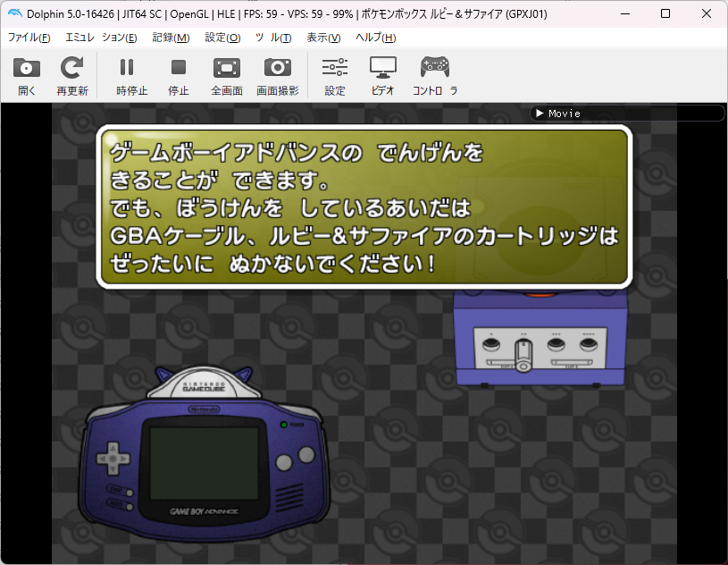This screenshot has height=565, width=728.
Task: Take a screenshot with the 画面撮影 icon
Action: (278, 76)
